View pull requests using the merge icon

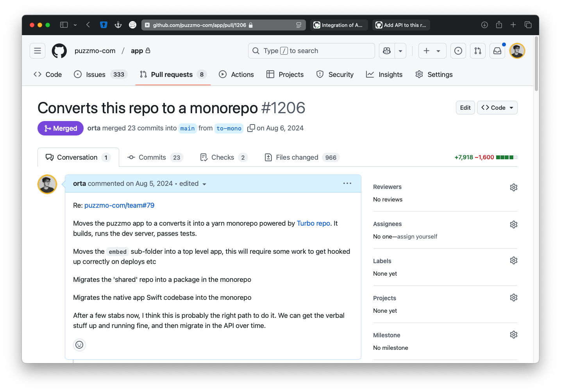(477, 50)
